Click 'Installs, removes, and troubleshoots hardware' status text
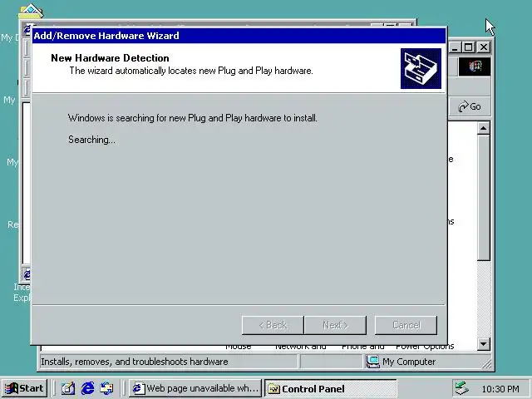 (x=135, y=362)
